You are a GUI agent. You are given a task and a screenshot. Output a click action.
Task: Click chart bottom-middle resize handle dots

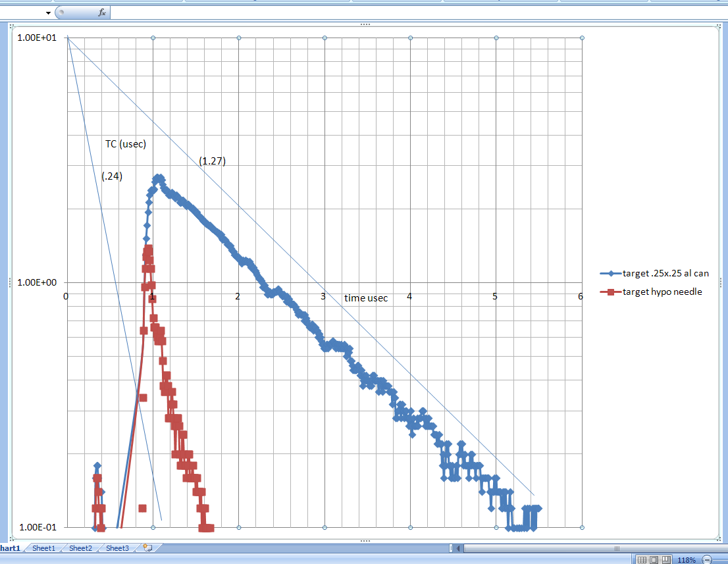pos(365,541)
